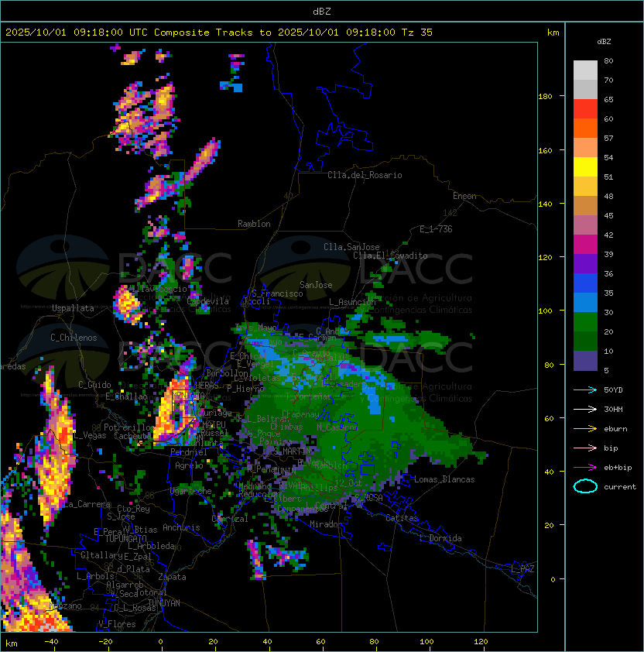Pick the light gray swatch at 80 dBZ
The width and height of the screenshot is (644, 652).
(x=585, y=70)
